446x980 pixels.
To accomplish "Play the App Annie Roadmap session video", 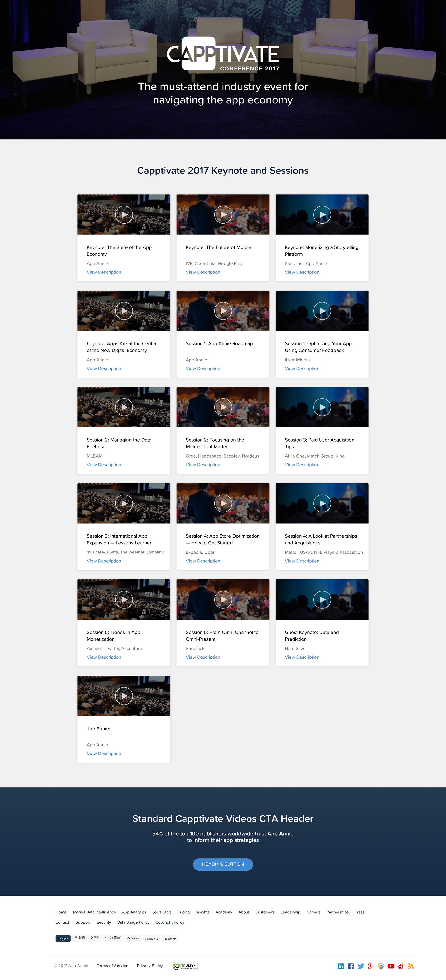I will tap(223, 311).
